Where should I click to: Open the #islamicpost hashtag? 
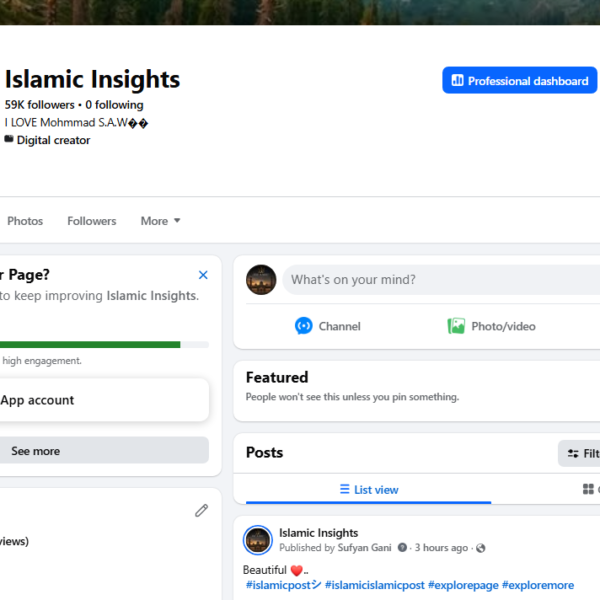tap(283, 585)
